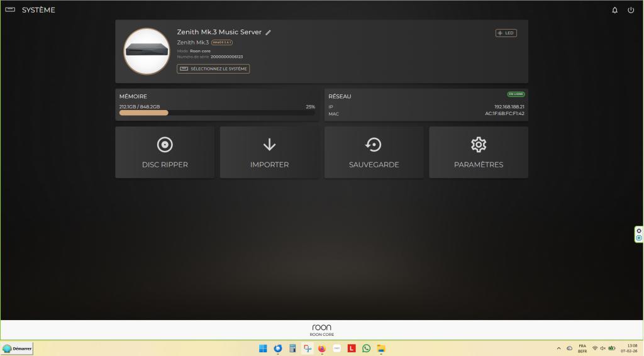
Task: Click the Système device icon in header
Action: 10,10
